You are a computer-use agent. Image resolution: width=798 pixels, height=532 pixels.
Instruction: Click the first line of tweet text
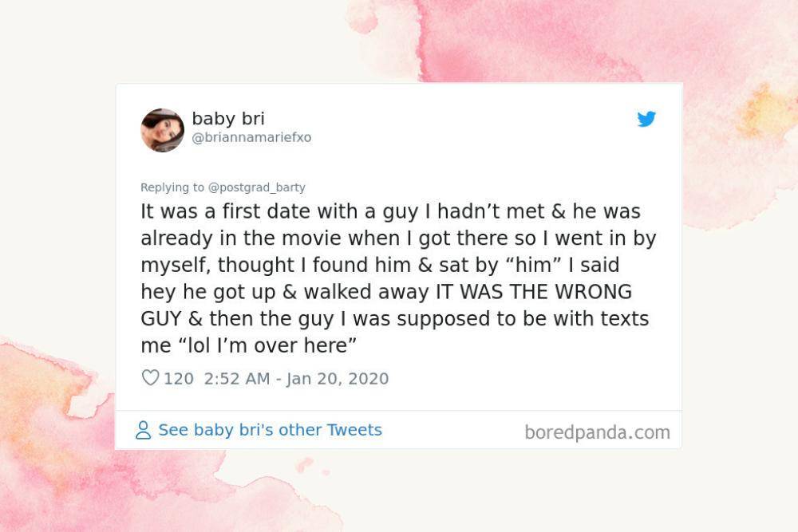(390, 211)
